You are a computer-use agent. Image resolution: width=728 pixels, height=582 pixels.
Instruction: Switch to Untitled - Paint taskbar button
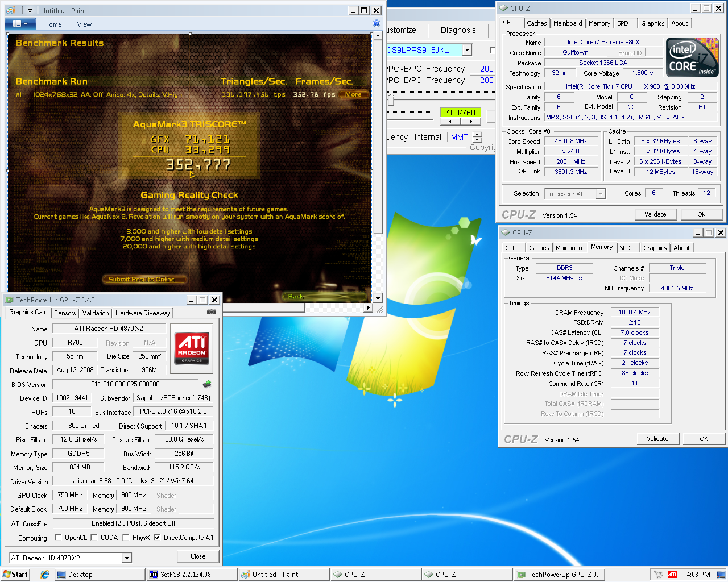click(x=283, y=575)
